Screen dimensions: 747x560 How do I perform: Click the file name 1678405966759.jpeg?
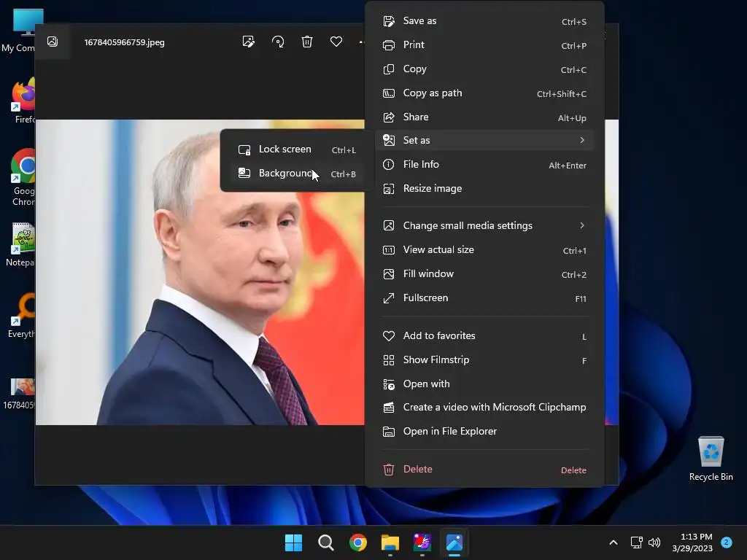click(x=124, y=42)
